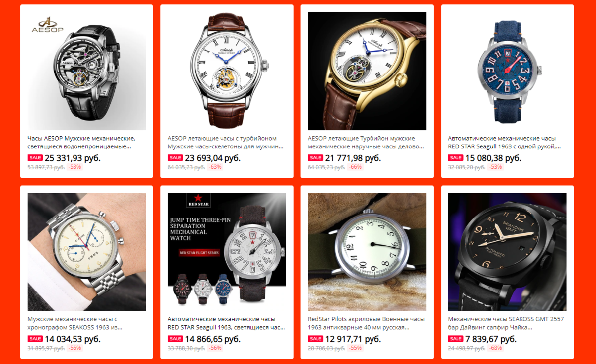Image resolution: width=596 pixels, height=364 pixels.
Task: Click the -68% discount label
Action: 495,348
